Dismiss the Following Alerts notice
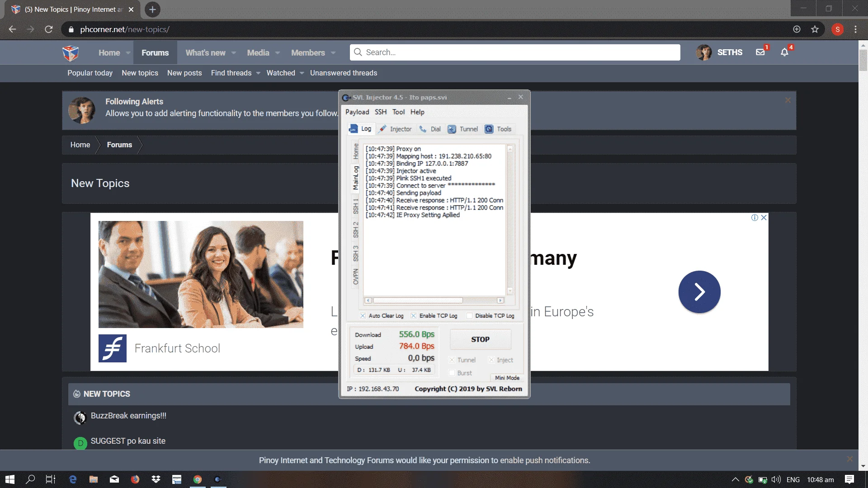868x488 pixels. point(788,100)
